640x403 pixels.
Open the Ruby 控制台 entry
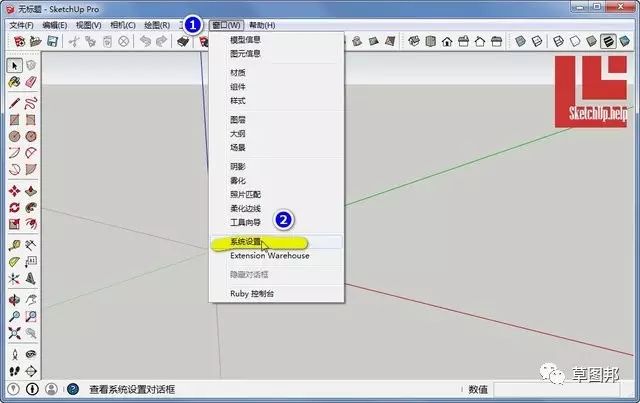pos(252,294)
